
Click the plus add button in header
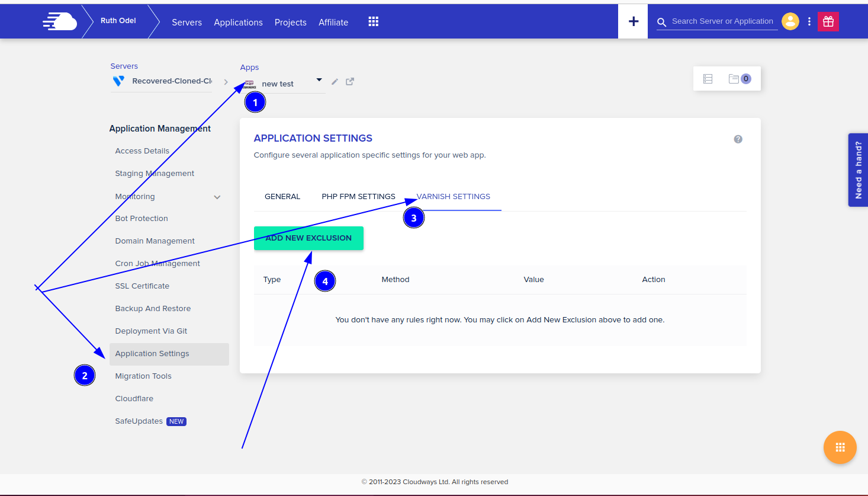633,22
